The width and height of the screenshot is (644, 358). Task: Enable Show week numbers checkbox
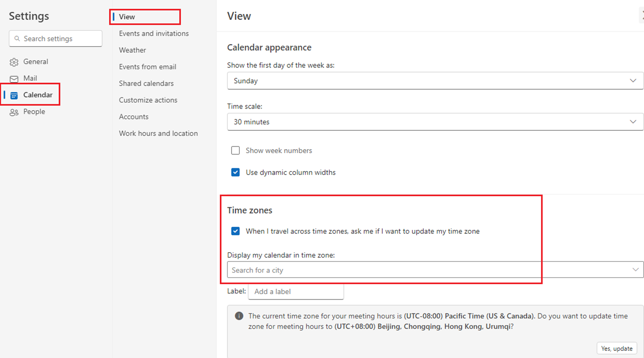coord(236,150)
